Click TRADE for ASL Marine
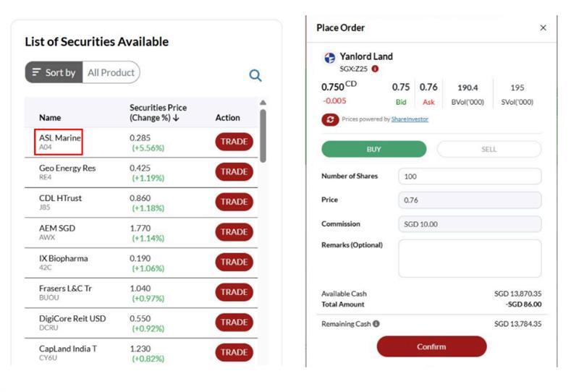This screenshot has width=579, height=392. [x=234, y=142]
